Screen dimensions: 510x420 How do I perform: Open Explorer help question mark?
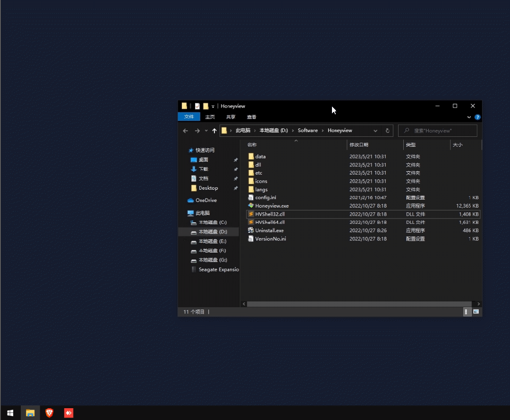click(x=477, y=117)
